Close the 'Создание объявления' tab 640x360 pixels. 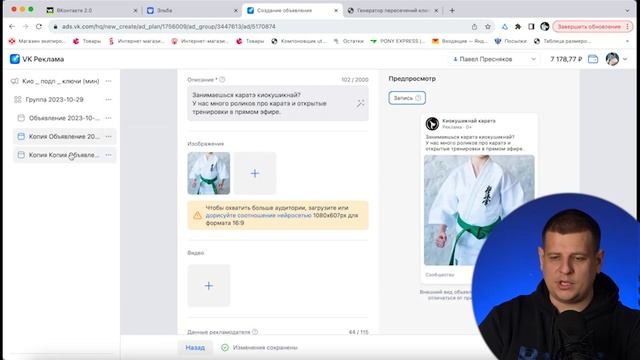pyautogui.click(x=336, y=11)
